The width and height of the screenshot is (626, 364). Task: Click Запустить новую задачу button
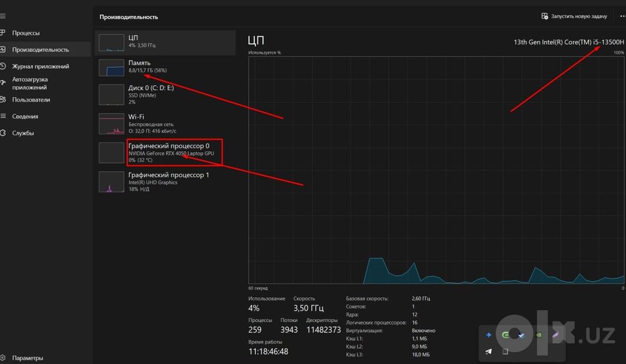point(574,16)
